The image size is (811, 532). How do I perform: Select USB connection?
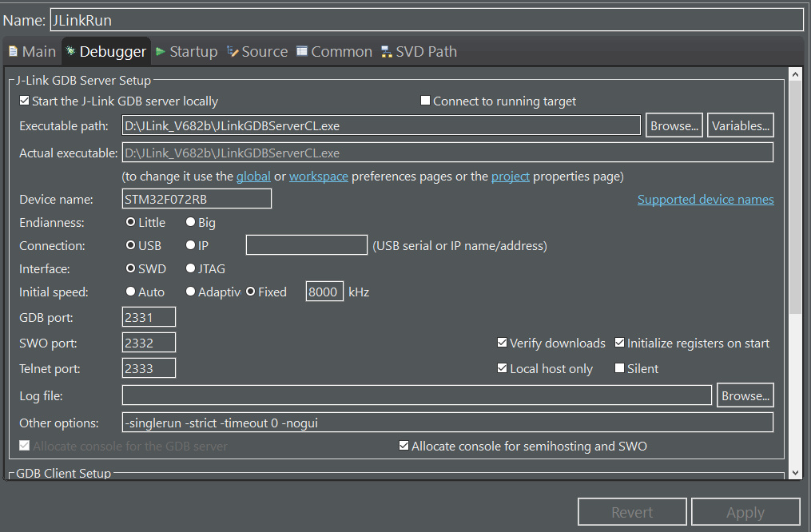(131, 245)
